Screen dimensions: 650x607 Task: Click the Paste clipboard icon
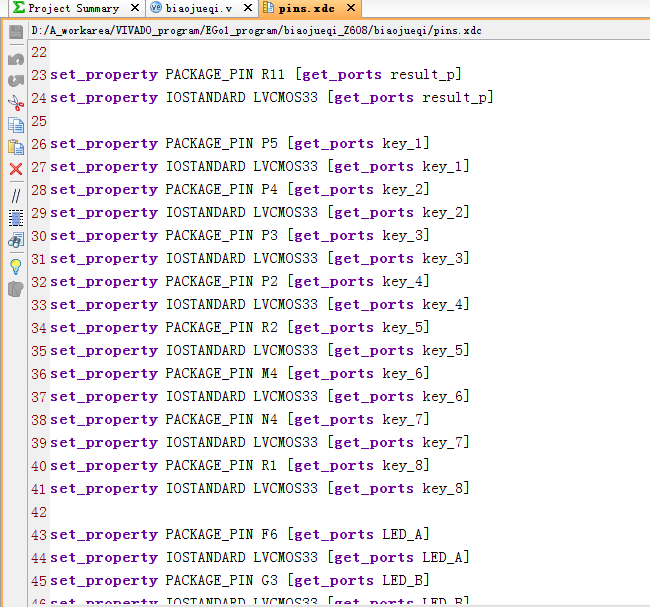[15, 147]
